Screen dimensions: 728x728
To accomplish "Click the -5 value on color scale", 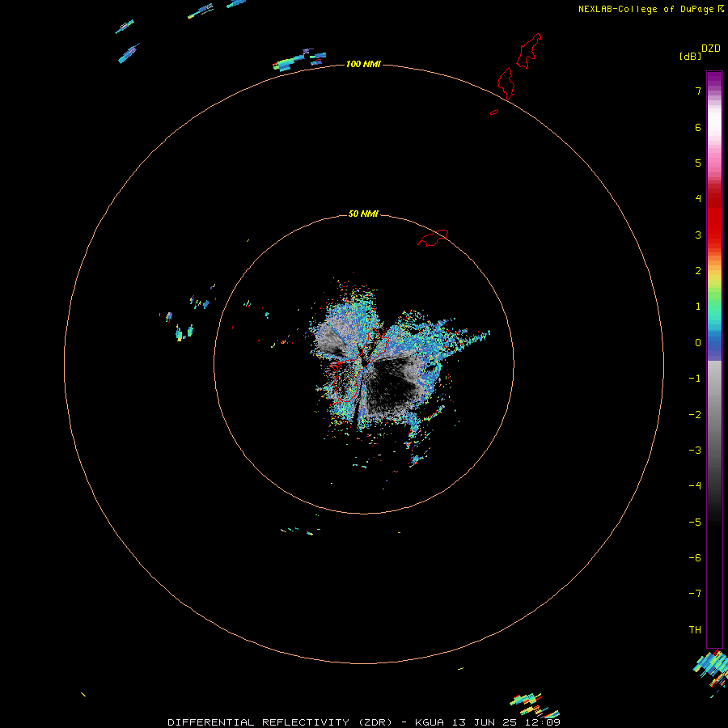I will coord(695,523).
